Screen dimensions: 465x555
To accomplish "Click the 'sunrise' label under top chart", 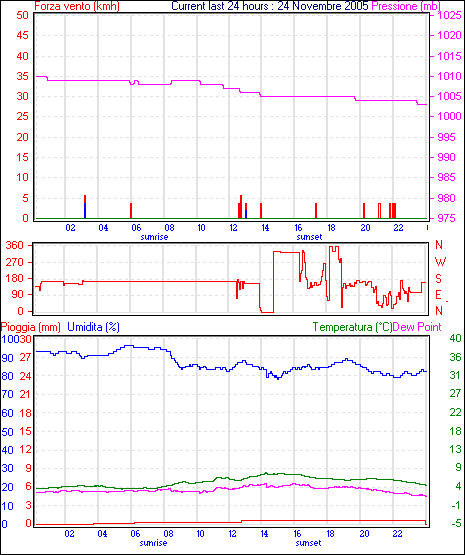I will 154,237.
